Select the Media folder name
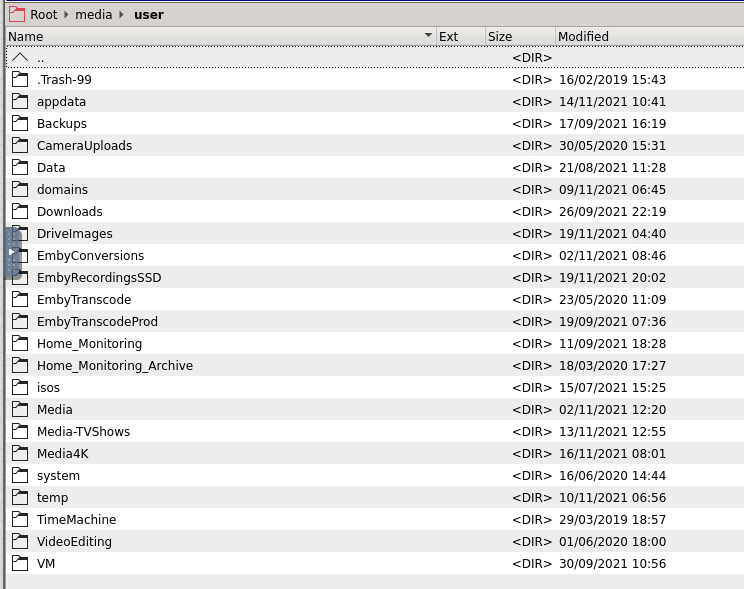This screenshot has height=589, width=744. point(55,410)
